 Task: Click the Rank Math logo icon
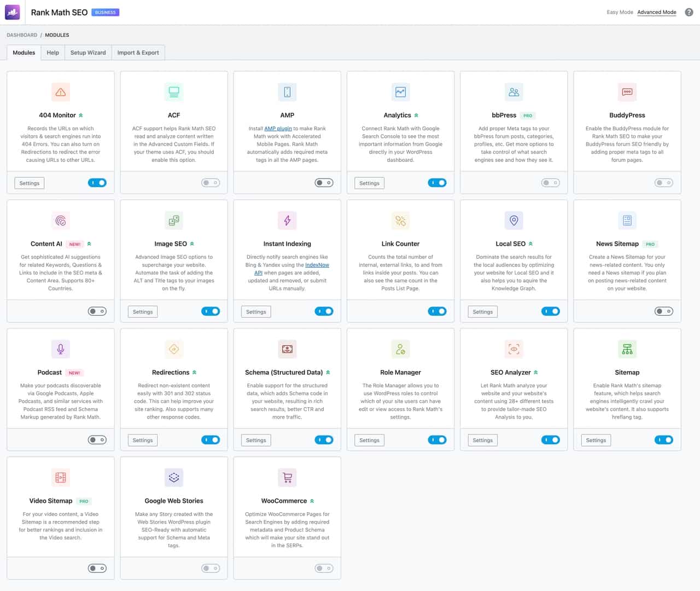pos(13,12)
